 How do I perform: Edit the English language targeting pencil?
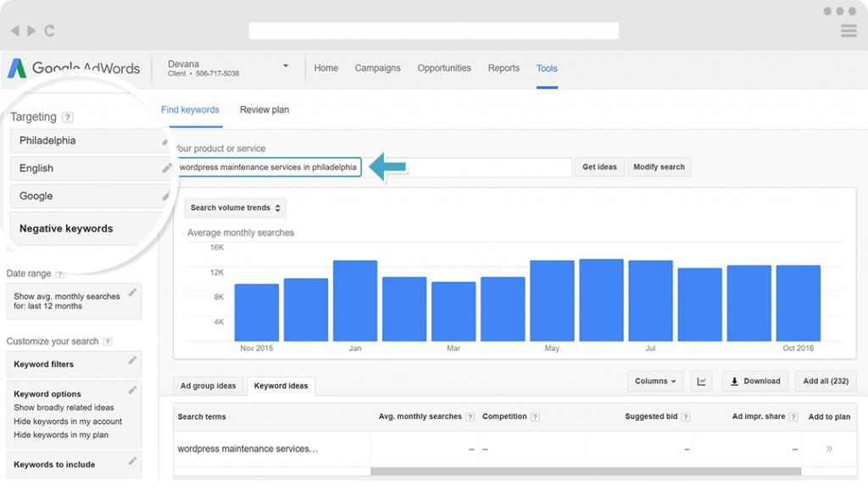(167, 168)
